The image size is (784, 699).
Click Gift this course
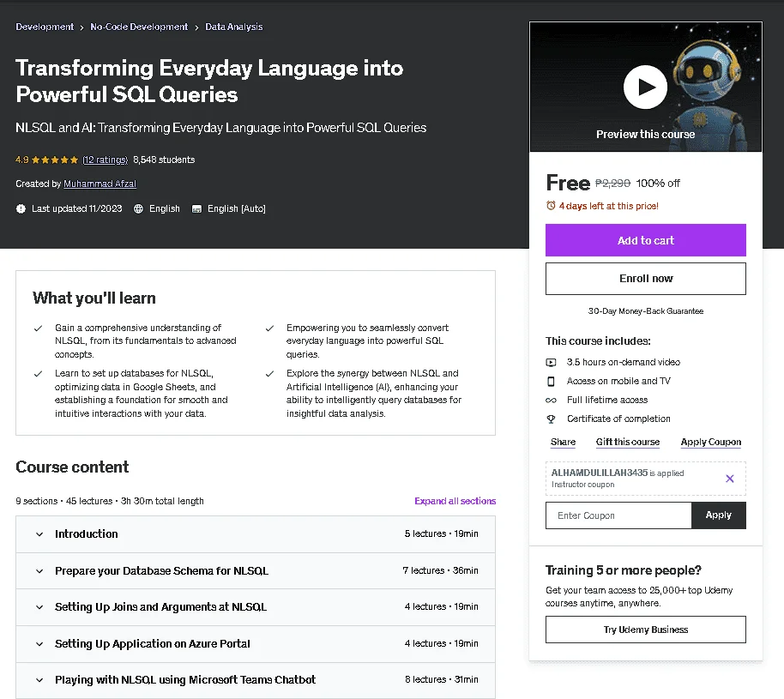628,442
